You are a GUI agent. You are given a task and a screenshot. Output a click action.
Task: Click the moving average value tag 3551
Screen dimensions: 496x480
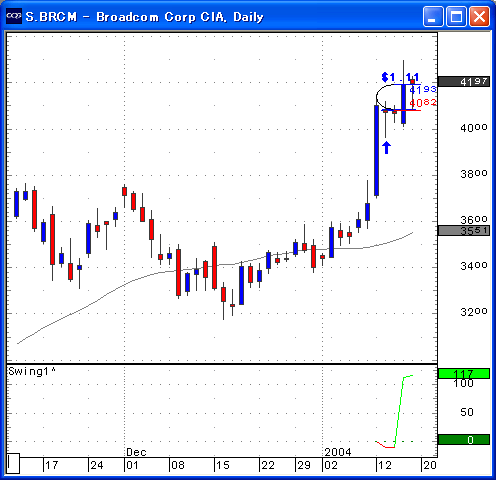point(464,230)
